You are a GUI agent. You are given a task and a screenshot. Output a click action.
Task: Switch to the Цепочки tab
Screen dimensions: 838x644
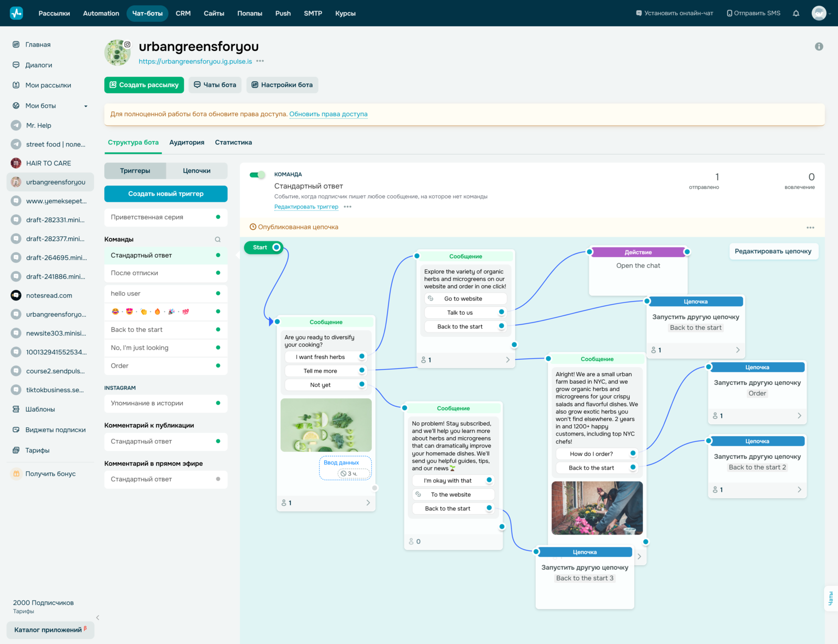[x=197, y=171]
